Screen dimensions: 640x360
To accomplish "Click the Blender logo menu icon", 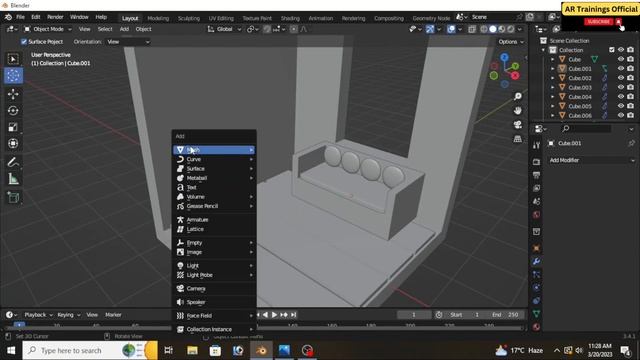I will 8,17.
